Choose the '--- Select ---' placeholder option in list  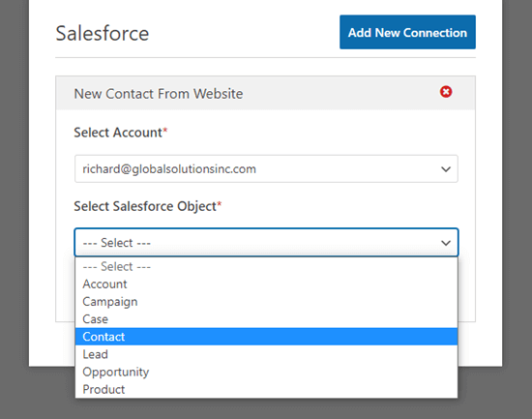point(266,266)
